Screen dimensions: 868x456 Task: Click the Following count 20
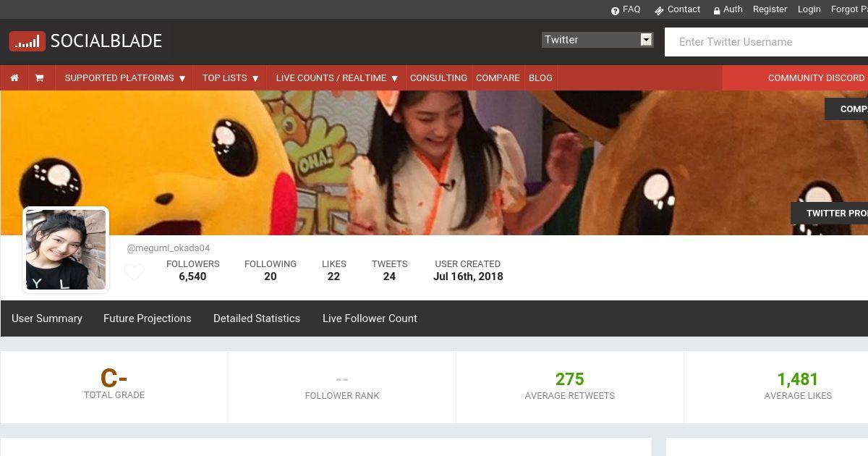271,276
